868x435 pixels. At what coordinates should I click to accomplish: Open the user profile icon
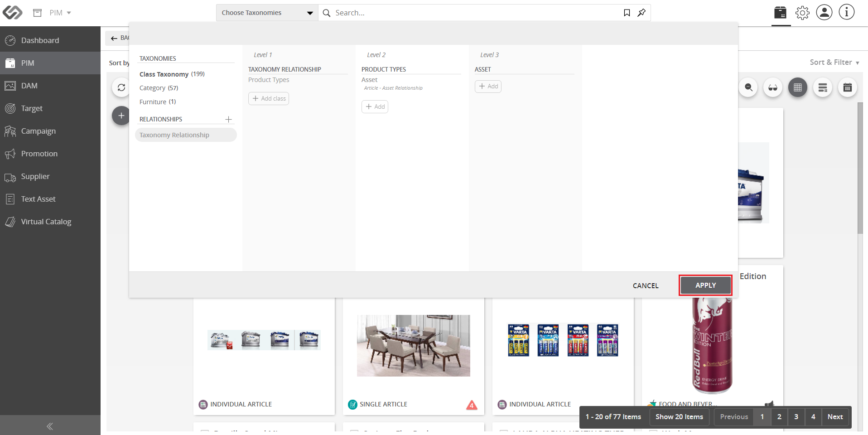pos(824,12)
